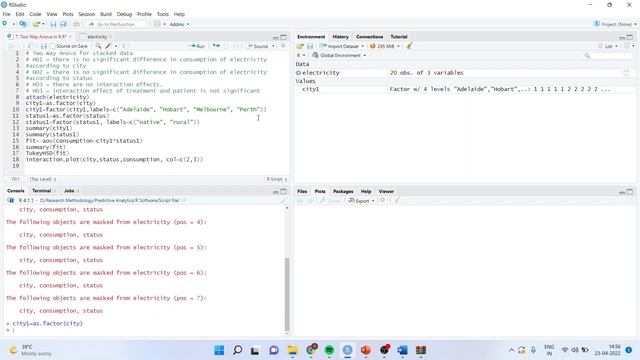Open the Import Dataset dropdown
Viewport: 640px width, 360px height.
[x=342, y=46]
